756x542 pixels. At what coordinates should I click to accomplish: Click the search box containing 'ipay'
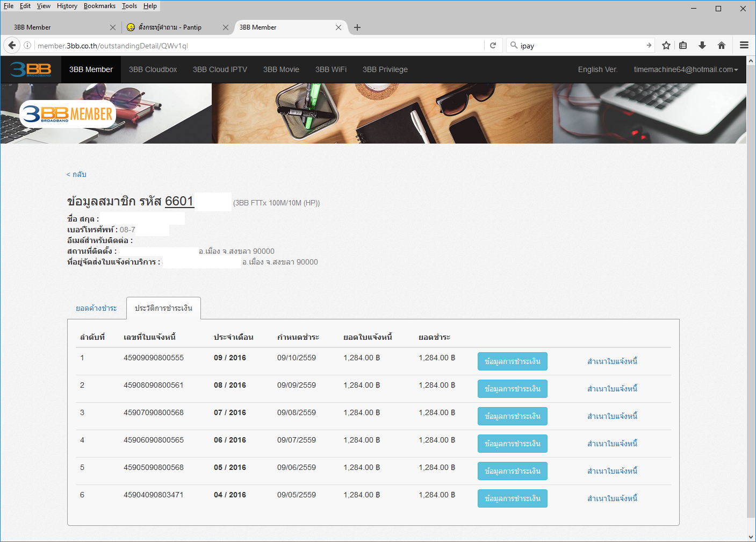click(x=580, y=46)
